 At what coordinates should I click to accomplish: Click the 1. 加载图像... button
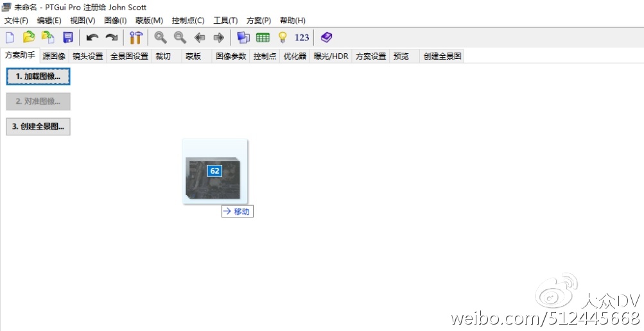tap(38, 76)
